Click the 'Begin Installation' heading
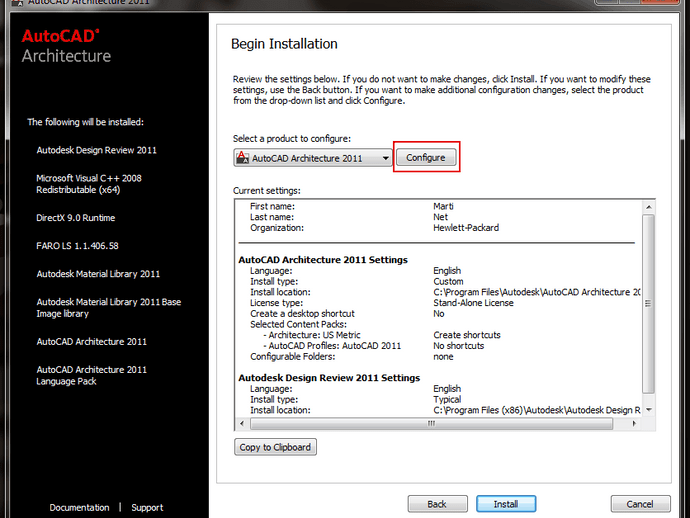The height and width of the screenshot is (518, 690). (284, 44)
